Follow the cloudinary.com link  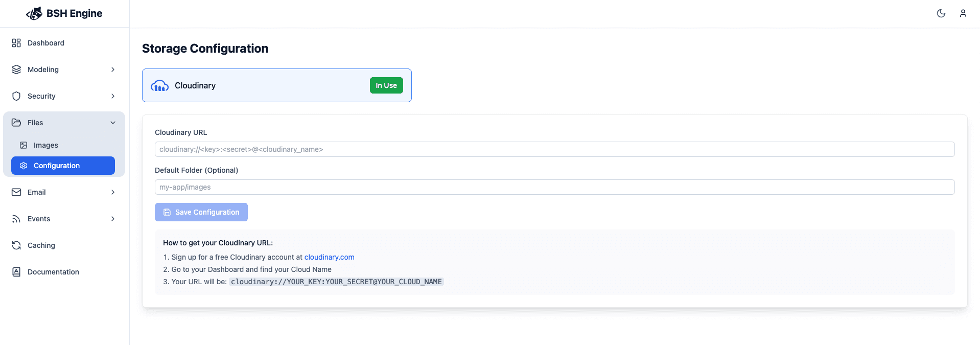(329, 257)
